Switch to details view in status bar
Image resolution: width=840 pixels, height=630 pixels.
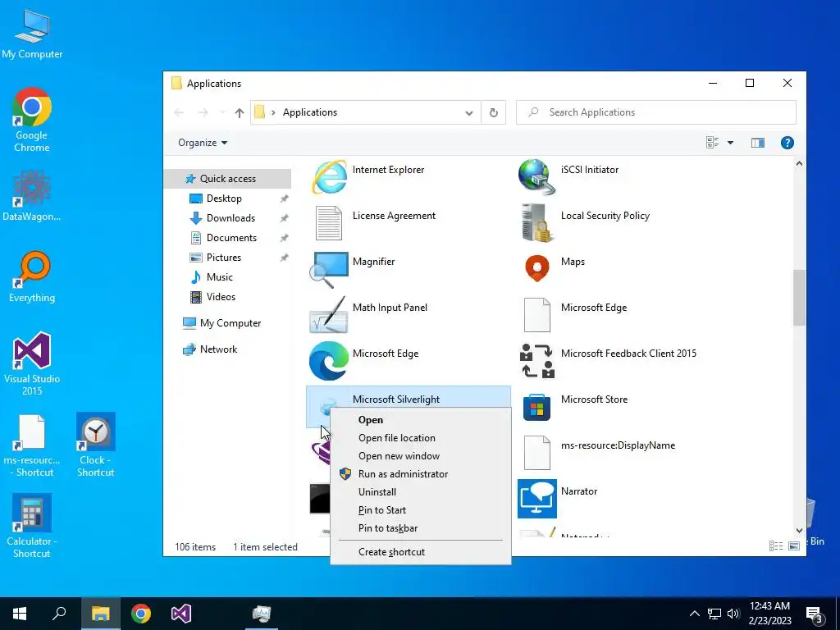[x=775, y=546]
